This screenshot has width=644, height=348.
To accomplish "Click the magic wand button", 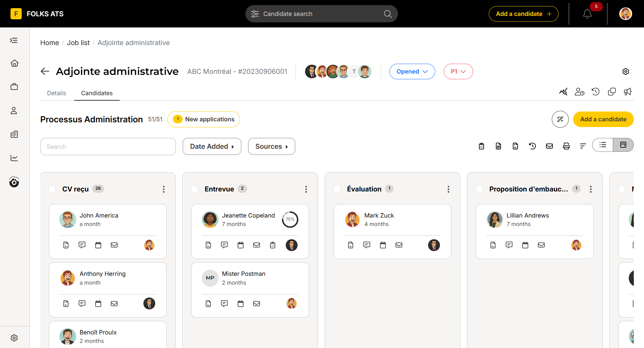I will pyautogui.click(x=560, y=119).
